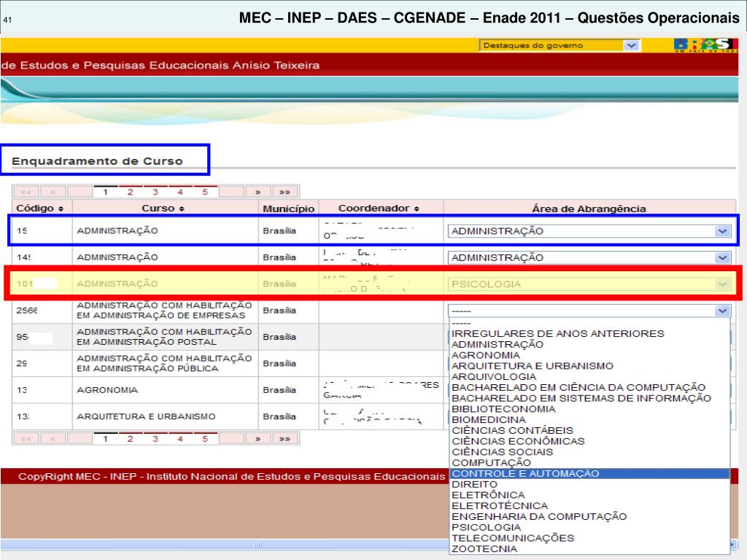
Task: Collapse the open dropdown in the ADMINISTRAÇÃO DE EMPRESAS row
Action: click(723, 311)
